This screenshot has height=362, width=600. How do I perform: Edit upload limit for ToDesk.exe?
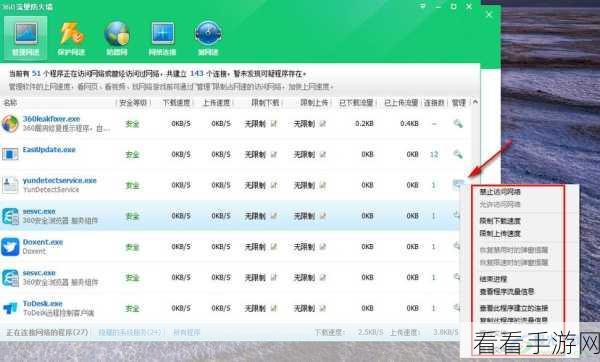pyautogui.click(x=323, y=308)
